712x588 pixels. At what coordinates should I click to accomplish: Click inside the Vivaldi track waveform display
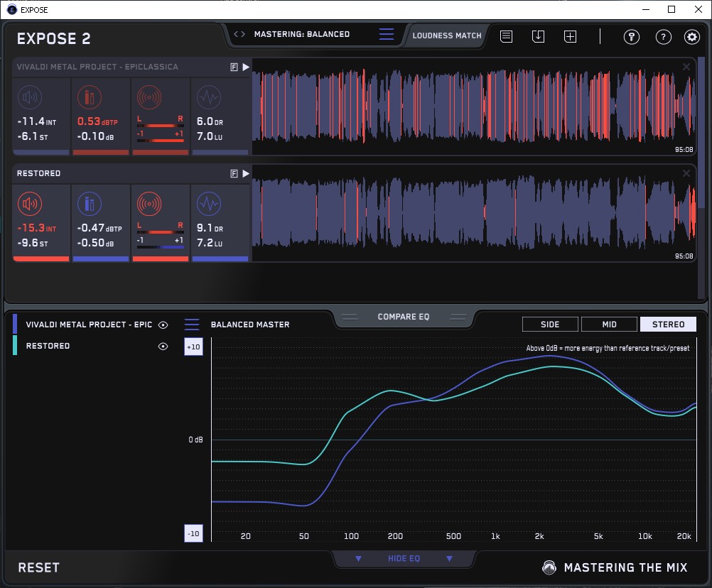pyautogui.click(x=474, y=107)
